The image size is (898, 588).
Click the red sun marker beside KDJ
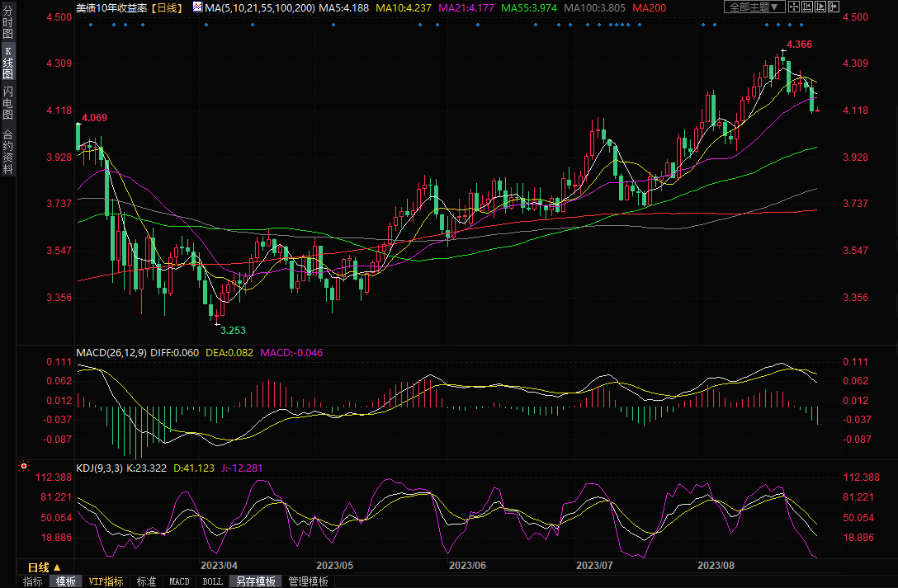[24, 467]
